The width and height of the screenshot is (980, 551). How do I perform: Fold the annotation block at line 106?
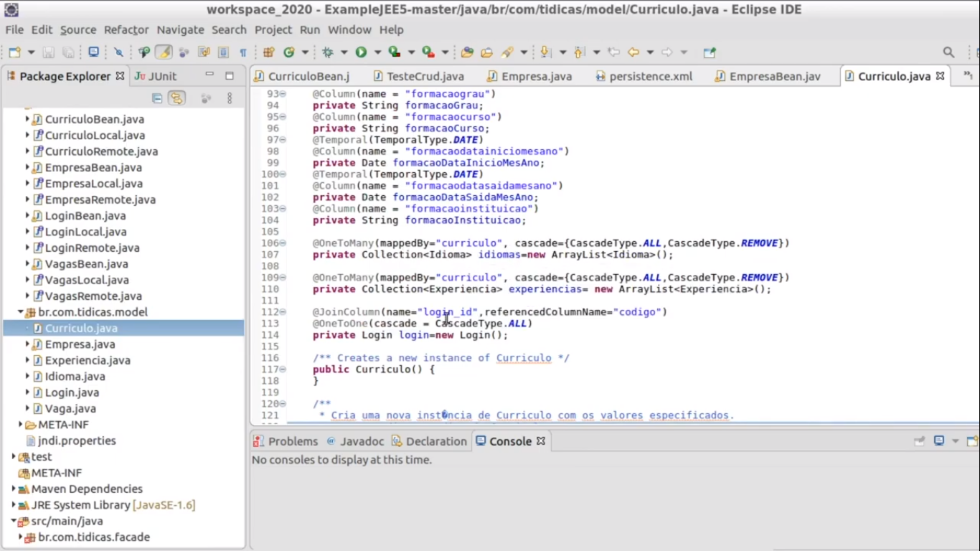tap(283, 243)
